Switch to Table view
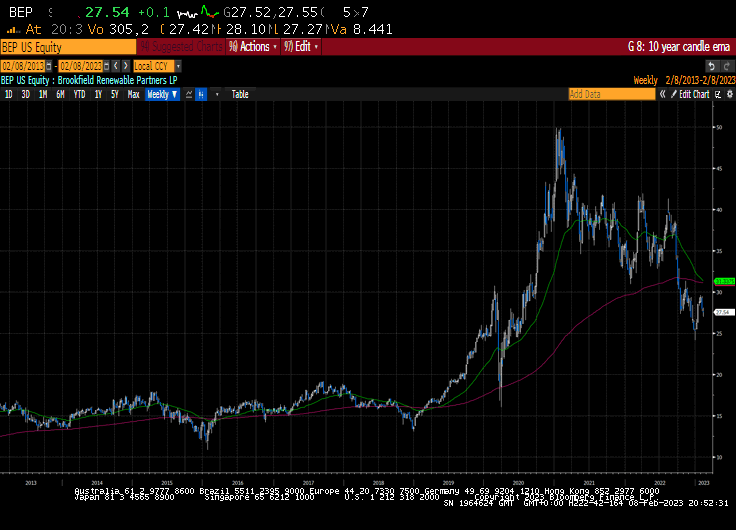The width and height of the screenshot is (736, 530). [240, 94]
